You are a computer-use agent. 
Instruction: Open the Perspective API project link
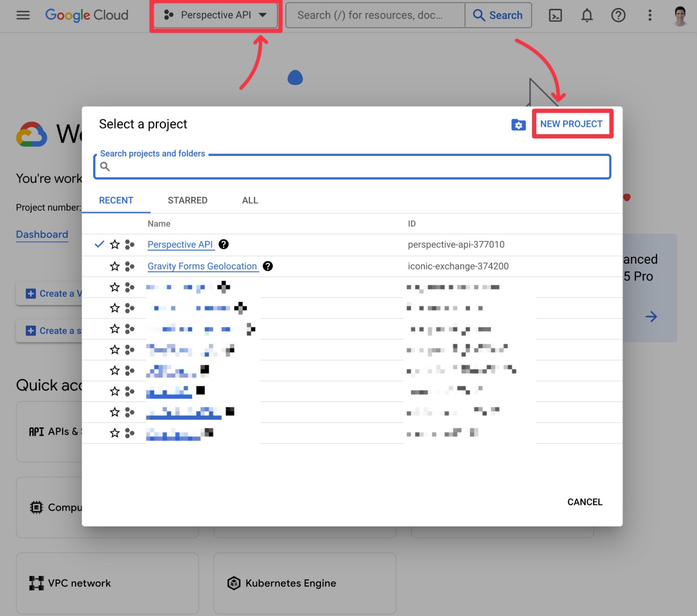tap(180, 244)
